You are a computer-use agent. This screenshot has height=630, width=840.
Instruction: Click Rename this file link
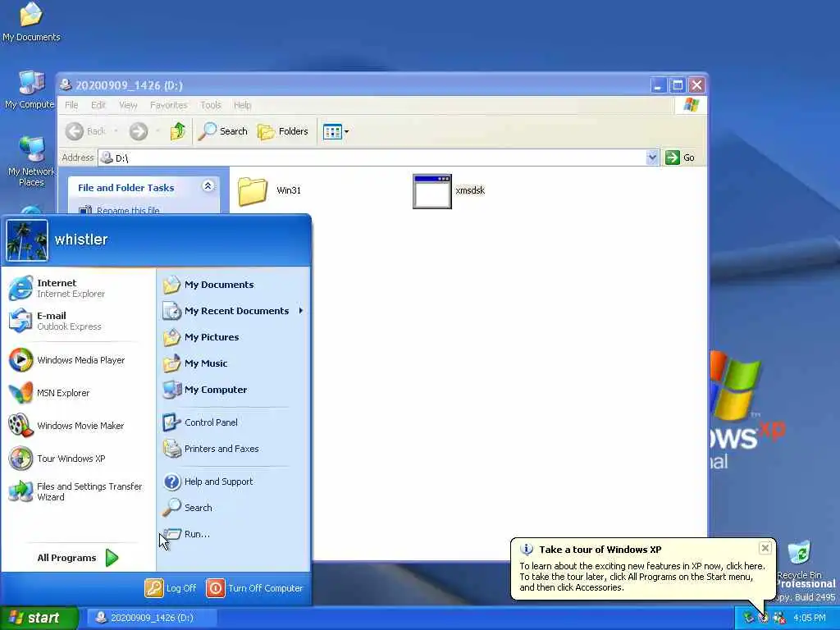point(128,210)
